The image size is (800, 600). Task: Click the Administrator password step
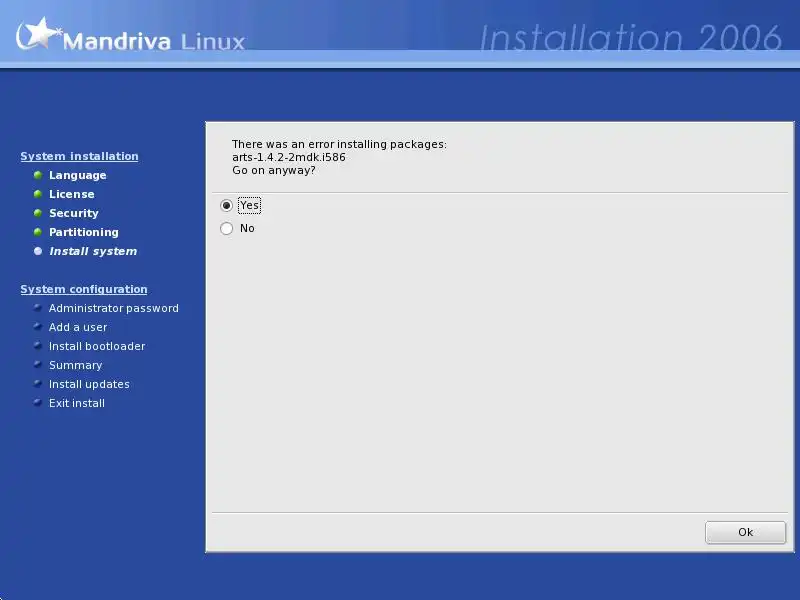coord(114,308)
